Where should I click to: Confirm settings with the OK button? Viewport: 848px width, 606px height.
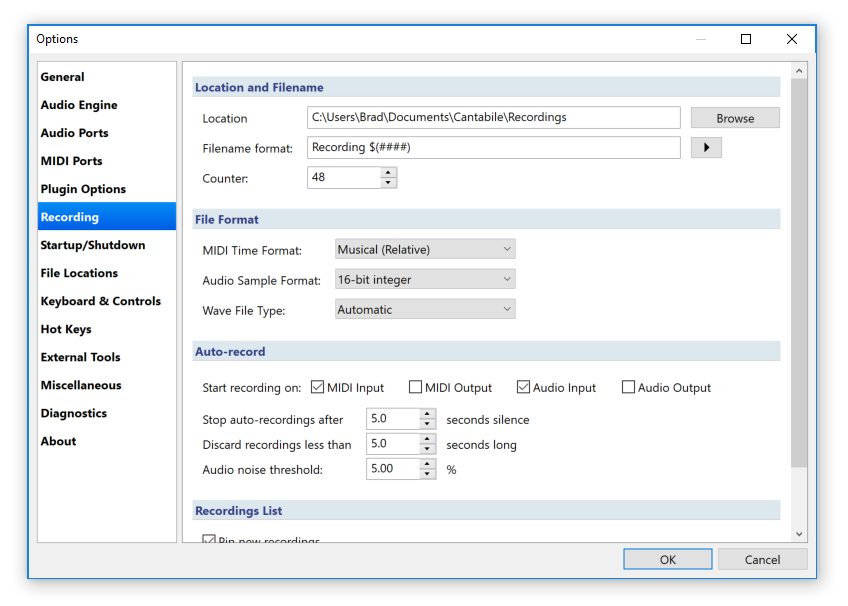click(x=667, y=560)
